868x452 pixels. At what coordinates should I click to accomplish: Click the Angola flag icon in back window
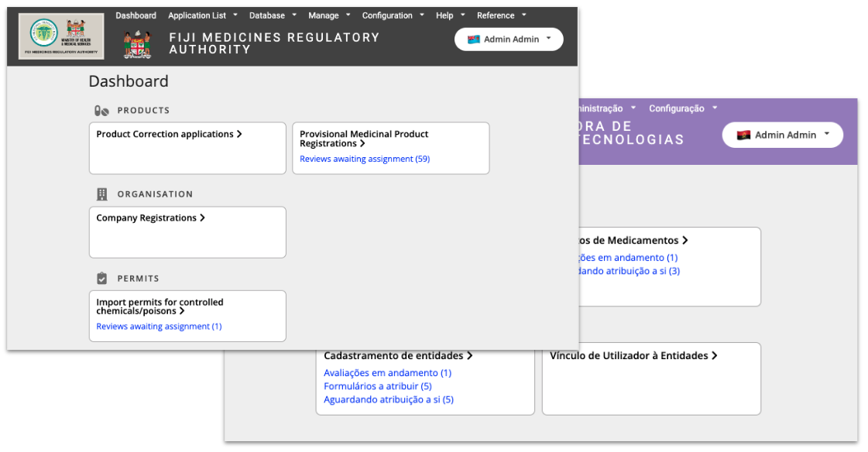[743, 135]
